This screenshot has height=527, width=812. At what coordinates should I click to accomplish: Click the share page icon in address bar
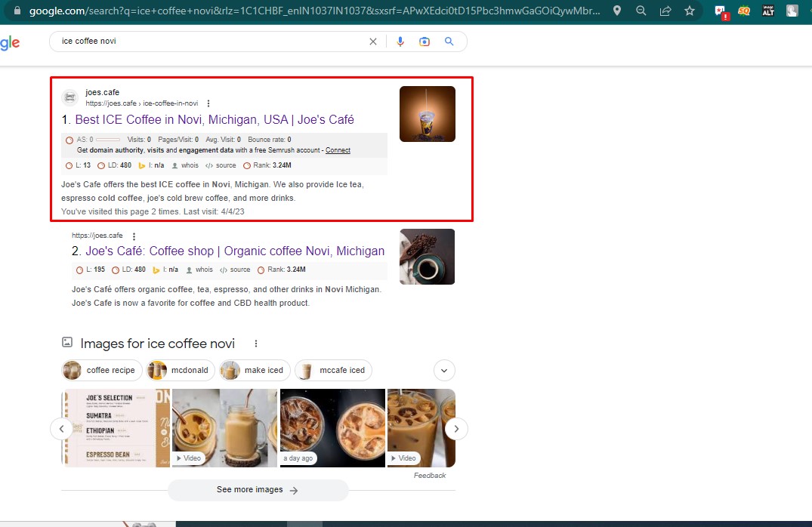pos(665,11)
